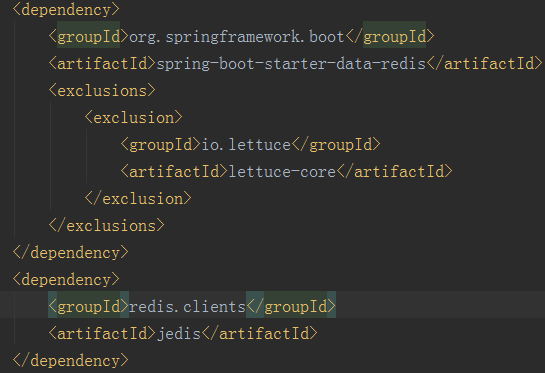The height and width of the screenshot is (373, 545).
Task: Click the org.springframework.boot groupId value
Action: coord(237,37)
